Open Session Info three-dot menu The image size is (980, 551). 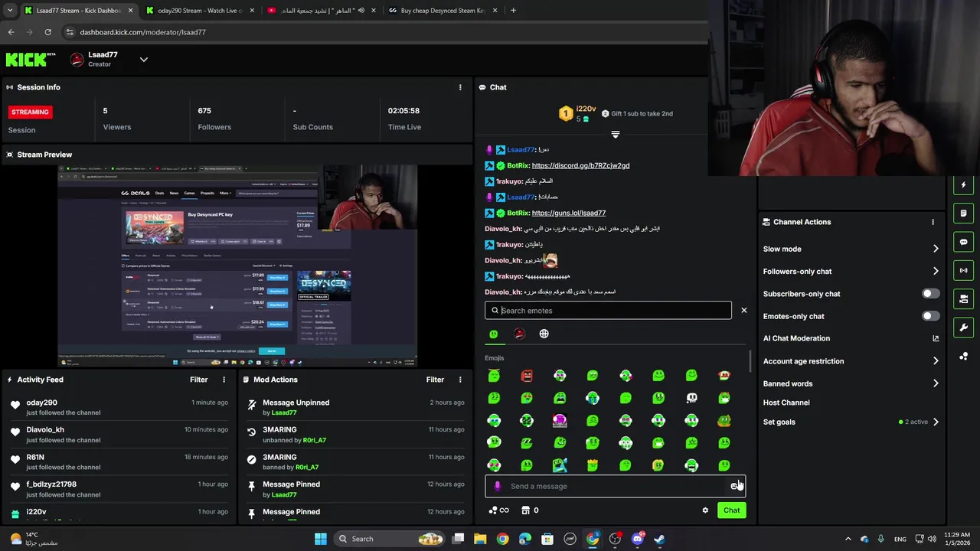pyautogui.click(x=460, y=87)
